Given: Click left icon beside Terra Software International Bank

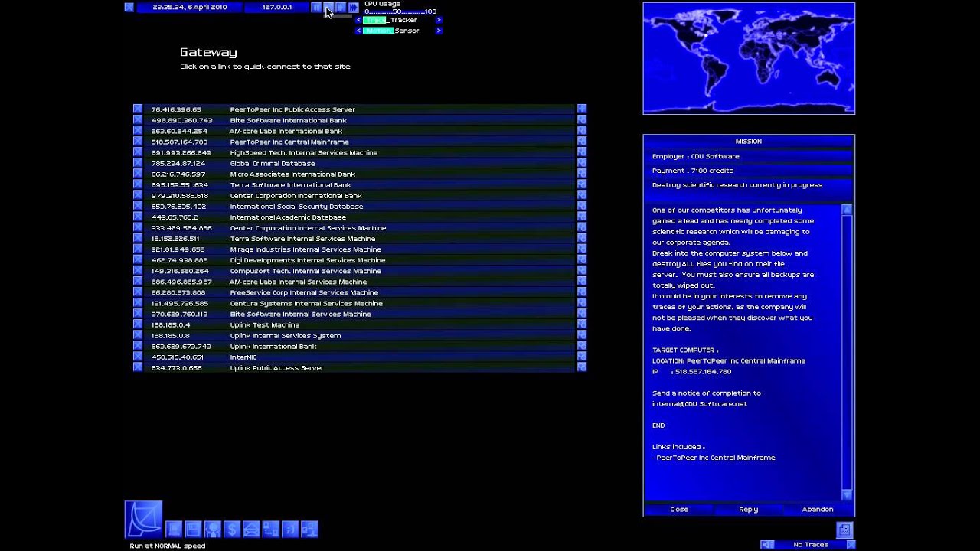Looking at the screenshot, I should click(x=138, y=184).
